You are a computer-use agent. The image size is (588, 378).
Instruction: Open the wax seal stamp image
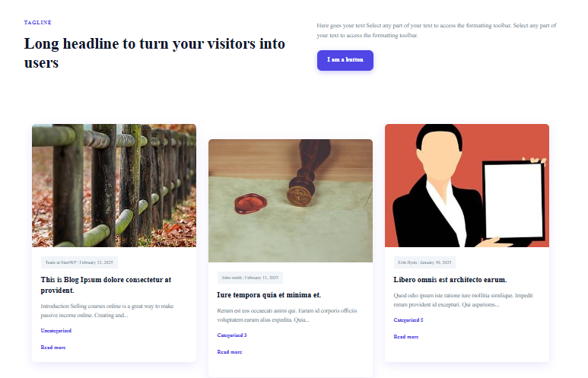point(291,201)
